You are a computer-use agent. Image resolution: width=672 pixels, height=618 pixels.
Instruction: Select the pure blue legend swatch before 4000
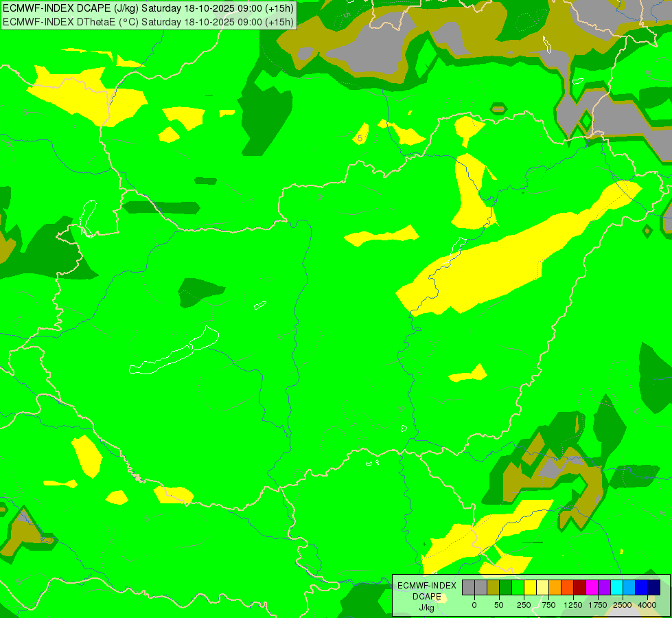pos(642,588)
